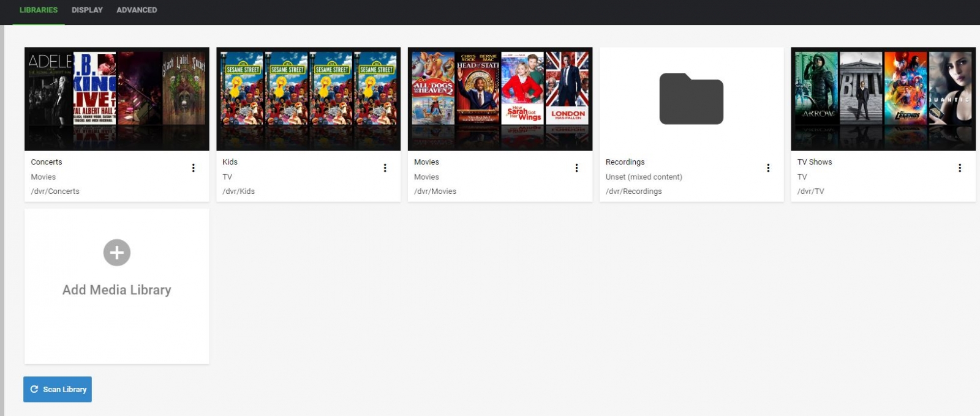Click the TV Shows library name
This screenshot has height=416, width=980.
(x=815, y=162)
